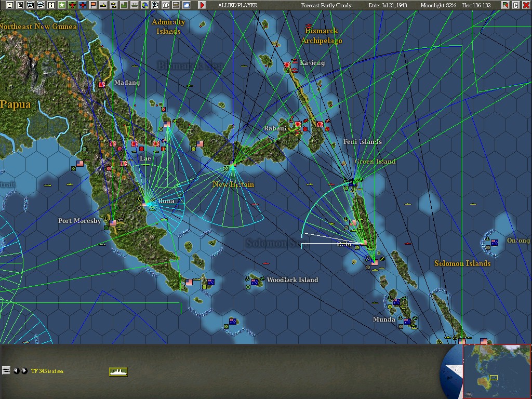Click the ship list icon left of TF arrows
This screenshot has width=532, height=399.
(x=6, y=370)
